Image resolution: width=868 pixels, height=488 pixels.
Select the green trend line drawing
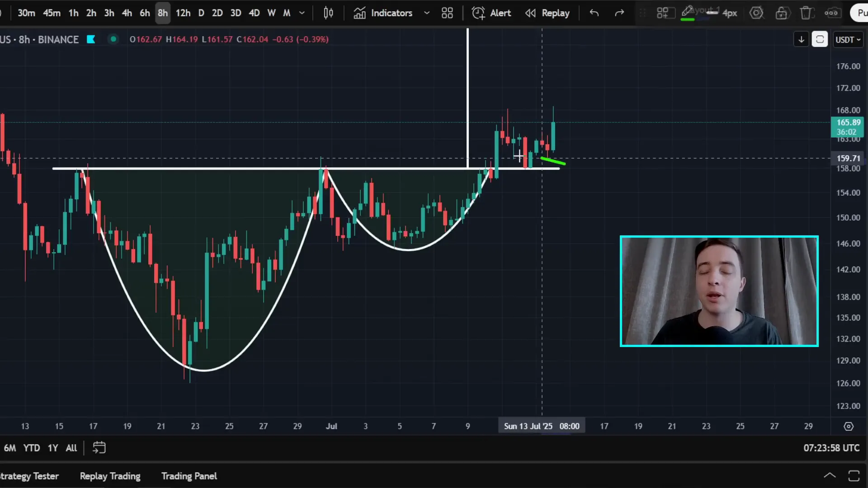(553, 161)
